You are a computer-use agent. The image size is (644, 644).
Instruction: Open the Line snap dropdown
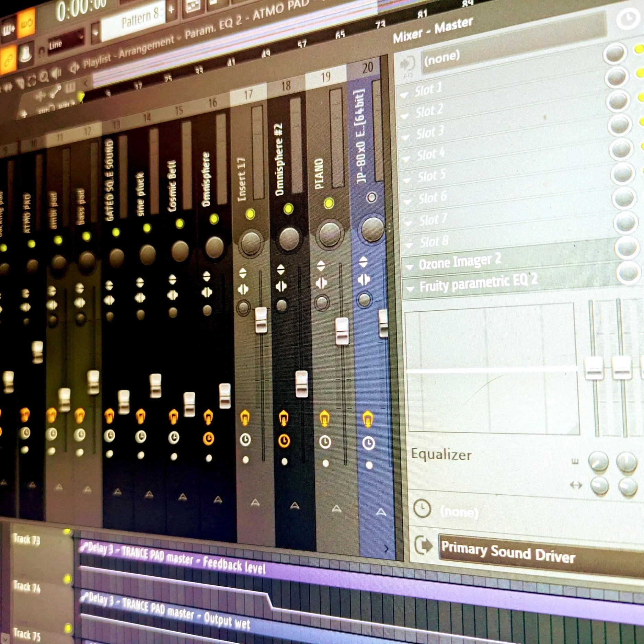[66, 41]
